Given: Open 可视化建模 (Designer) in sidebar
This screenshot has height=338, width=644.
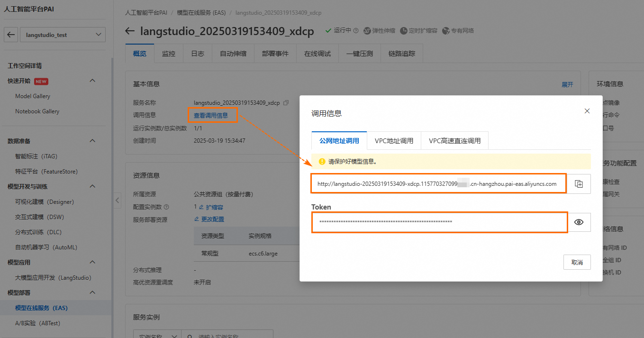Looking at the screenshot, I should [x=45, y=201].
